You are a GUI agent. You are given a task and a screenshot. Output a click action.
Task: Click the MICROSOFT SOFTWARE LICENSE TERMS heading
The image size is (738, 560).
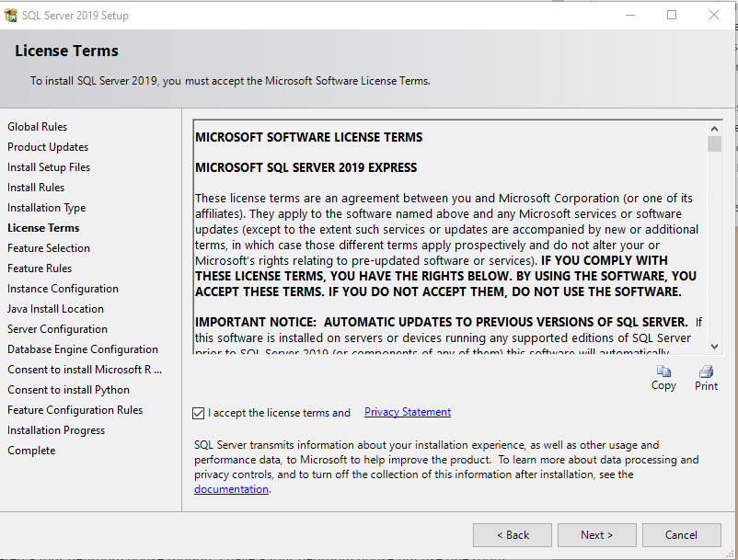coord(309,137)
